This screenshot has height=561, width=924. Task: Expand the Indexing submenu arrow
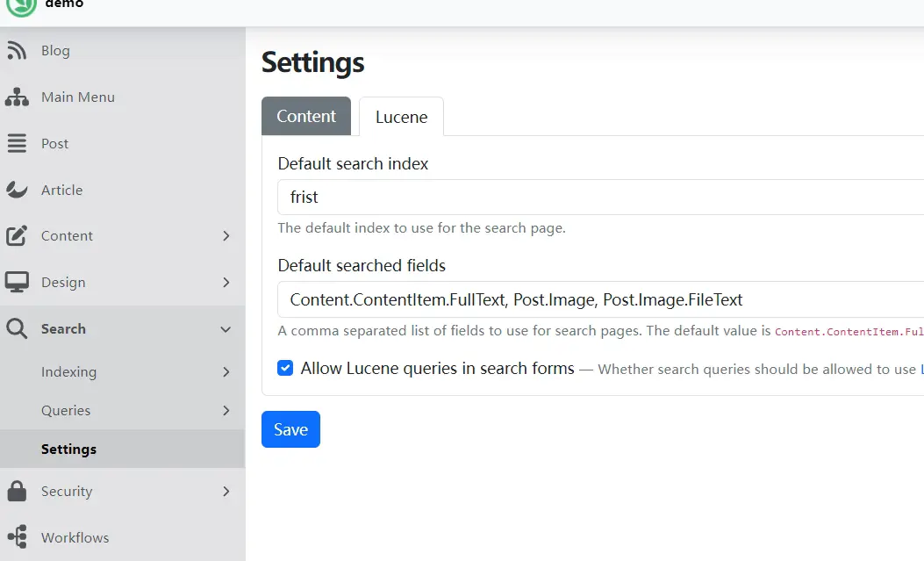pos(226,372)
